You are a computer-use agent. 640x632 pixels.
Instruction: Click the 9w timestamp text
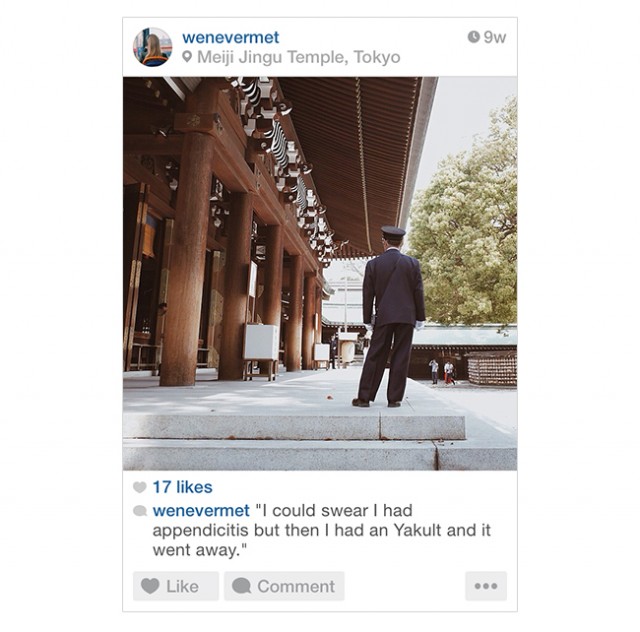click(x=495, y=37)
